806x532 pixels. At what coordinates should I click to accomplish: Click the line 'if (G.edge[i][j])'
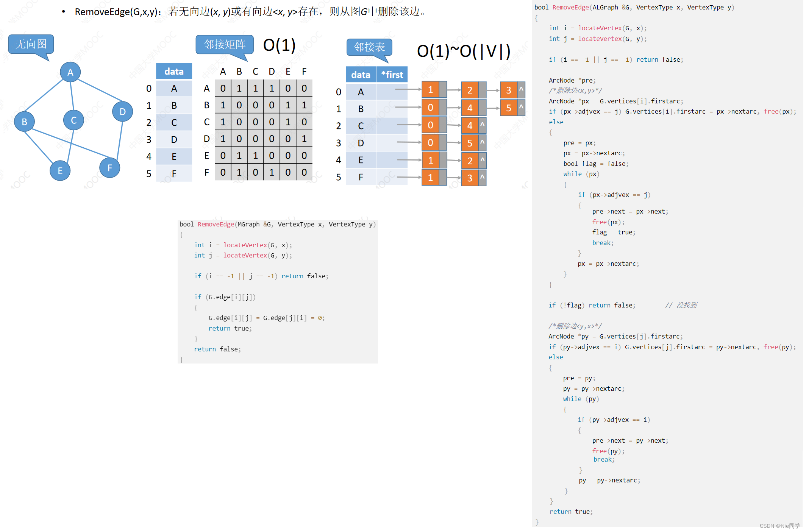pos(225,297)
